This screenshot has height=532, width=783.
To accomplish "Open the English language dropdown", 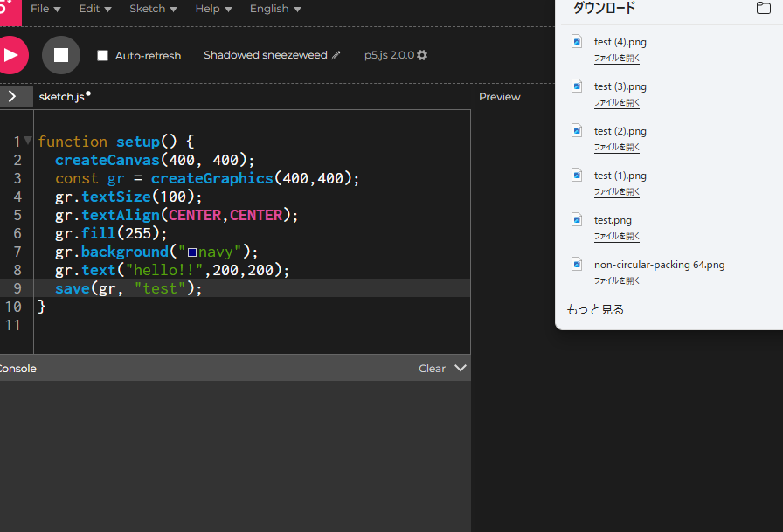I will click(x=275, y=9).
